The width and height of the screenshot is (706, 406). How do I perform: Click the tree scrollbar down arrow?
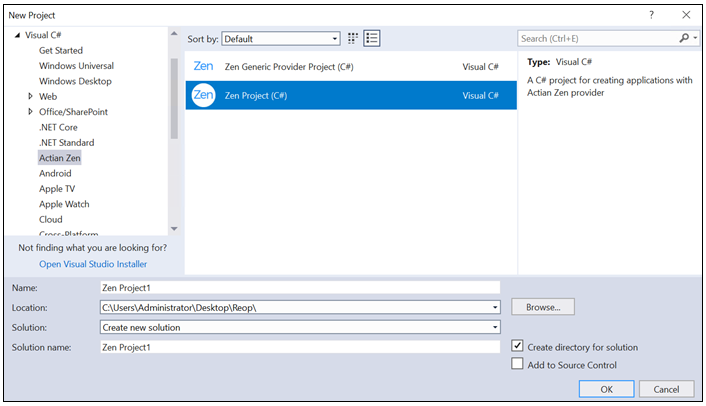pyautogui.click(x=174, y=229)
